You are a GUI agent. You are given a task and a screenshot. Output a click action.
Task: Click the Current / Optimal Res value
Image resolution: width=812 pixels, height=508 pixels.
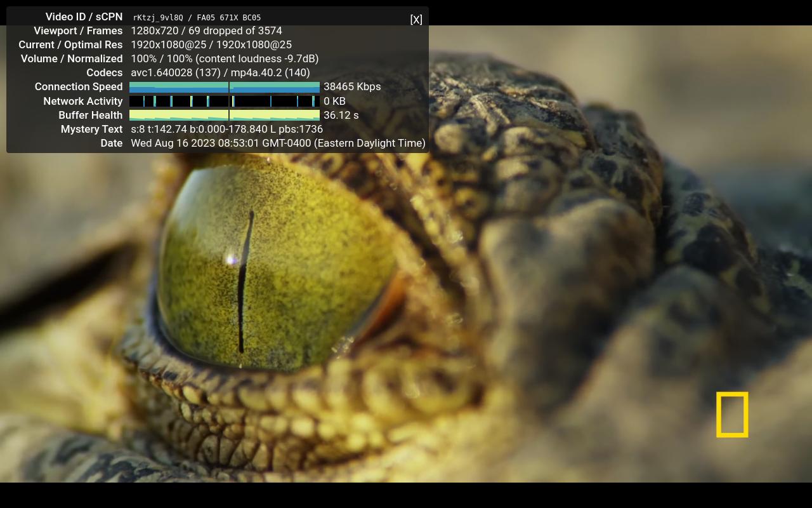211,44
